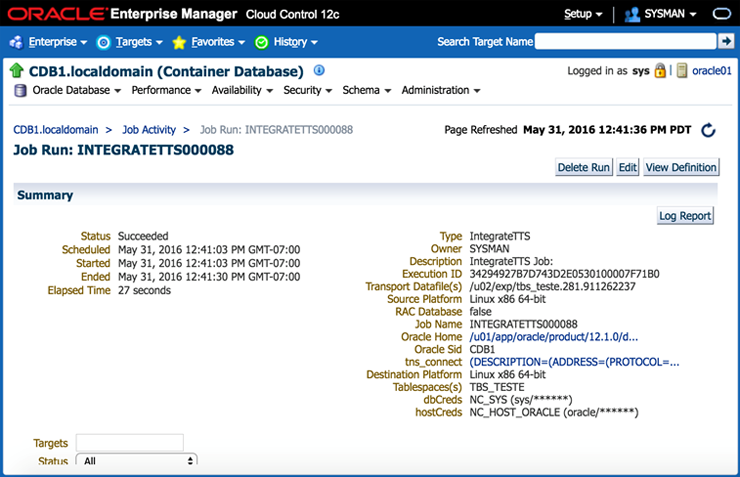
Task: Click the Job Run INTEGRATETTS000088 page heading
Action: (x=123, y=150)
